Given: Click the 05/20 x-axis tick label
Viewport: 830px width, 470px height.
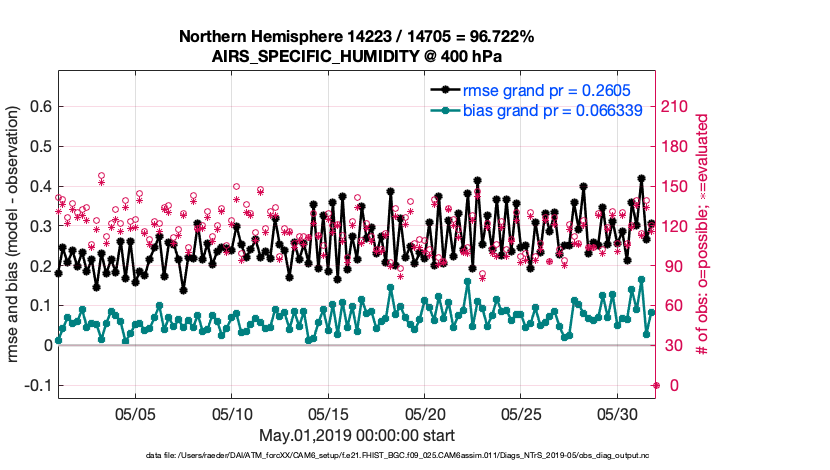Looking at the screenshot, I should tap(425, 412).
